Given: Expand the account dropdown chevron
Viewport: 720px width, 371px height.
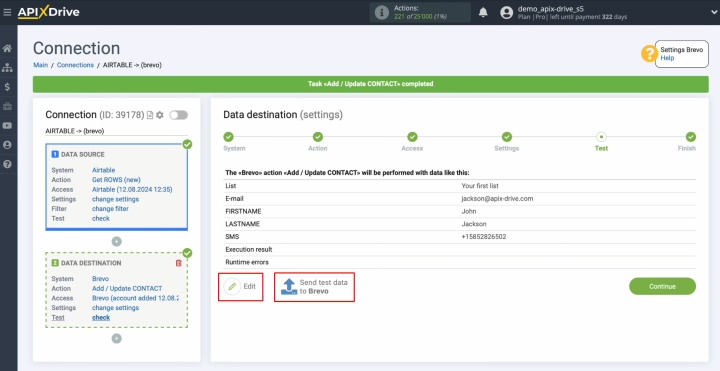Looking at the screenshot, I should coord(713,12).
